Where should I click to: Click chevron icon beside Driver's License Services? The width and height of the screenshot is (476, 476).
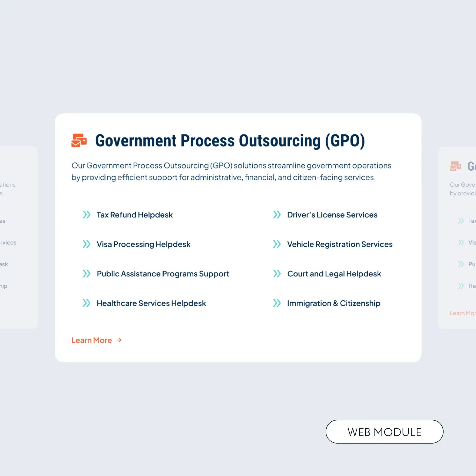coord(277,215)
